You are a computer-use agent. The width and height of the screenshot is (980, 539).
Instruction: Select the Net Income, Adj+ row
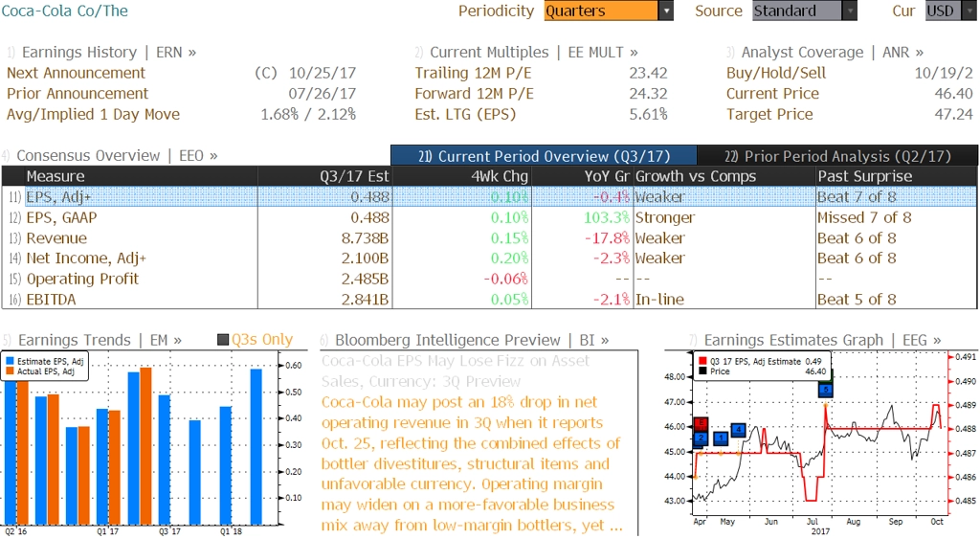tap(489, 258)
